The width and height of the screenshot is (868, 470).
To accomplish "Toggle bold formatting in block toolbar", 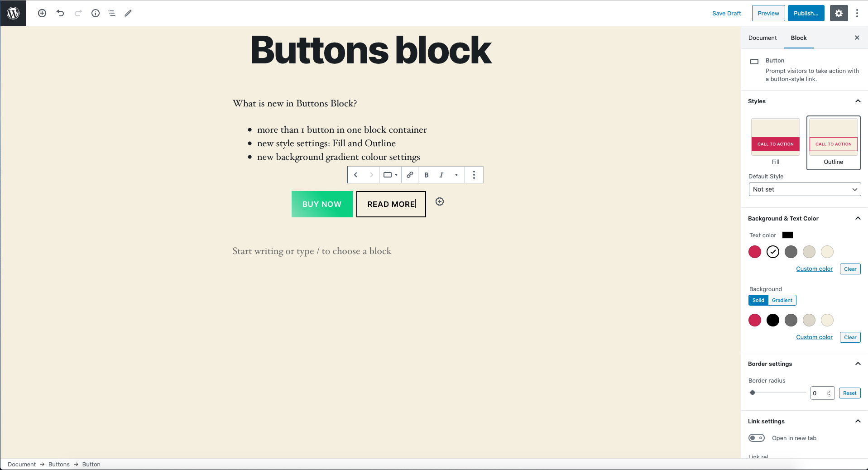I will [427, 175].
